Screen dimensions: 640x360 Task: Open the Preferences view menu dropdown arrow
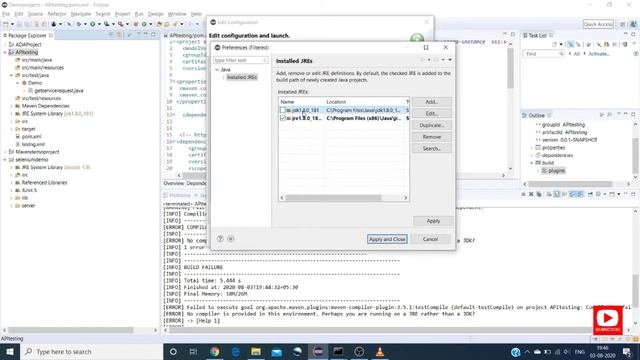pyautogui.click(x=450, y=60)
